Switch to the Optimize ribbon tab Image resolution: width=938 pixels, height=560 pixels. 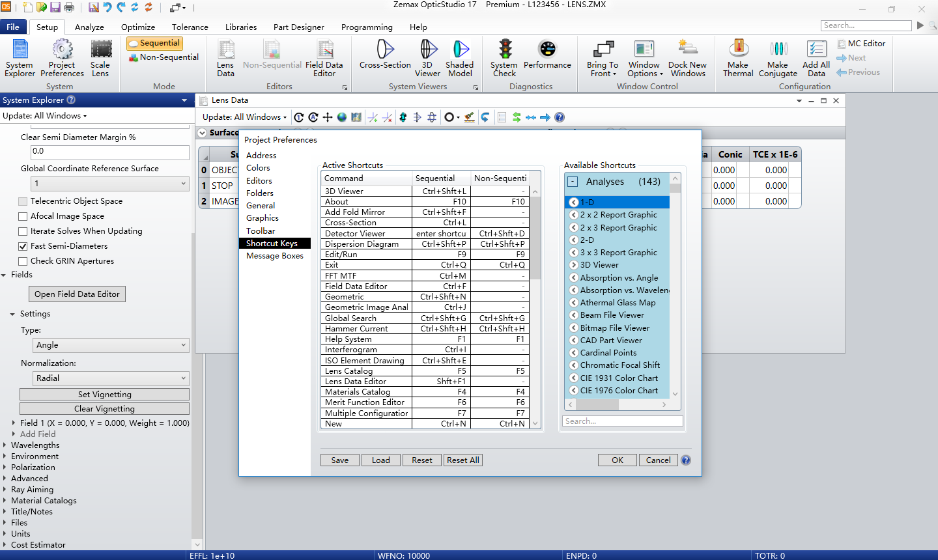tap(138, 27)
